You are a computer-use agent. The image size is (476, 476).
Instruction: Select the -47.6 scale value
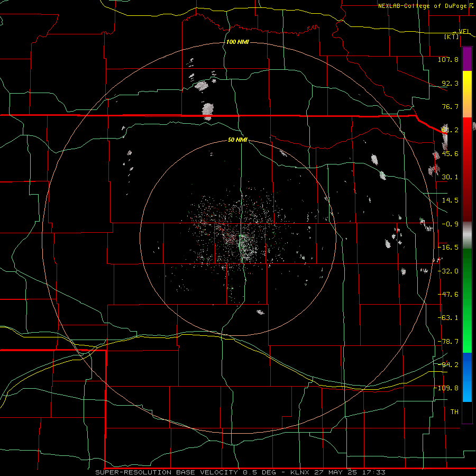point(448,295)
